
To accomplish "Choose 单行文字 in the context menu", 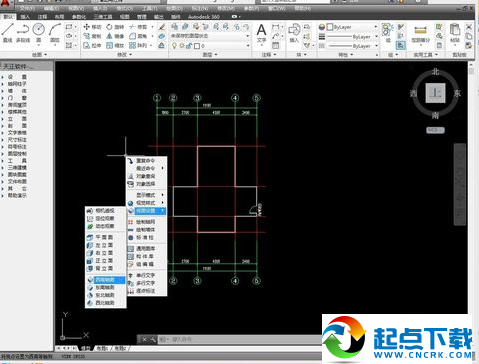I will tap(146, 275).
